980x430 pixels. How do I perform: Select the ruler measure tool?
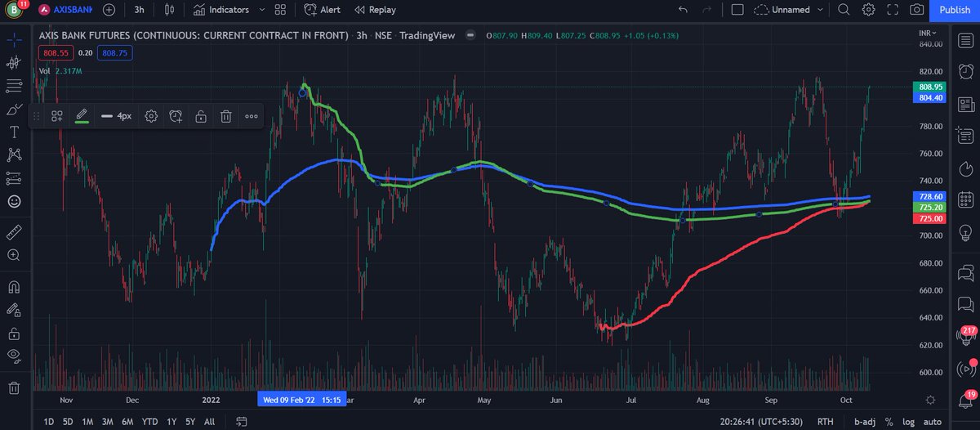point(14,232)
